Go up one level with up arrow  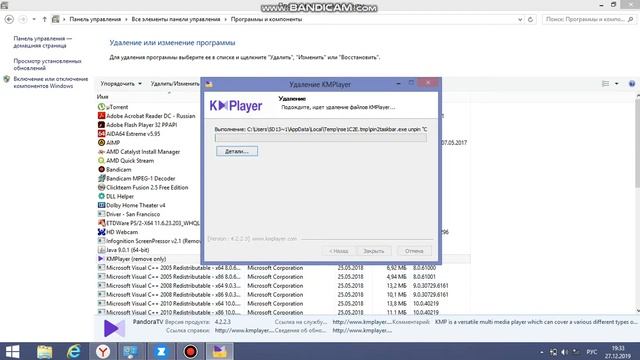[x=44, y=19]
